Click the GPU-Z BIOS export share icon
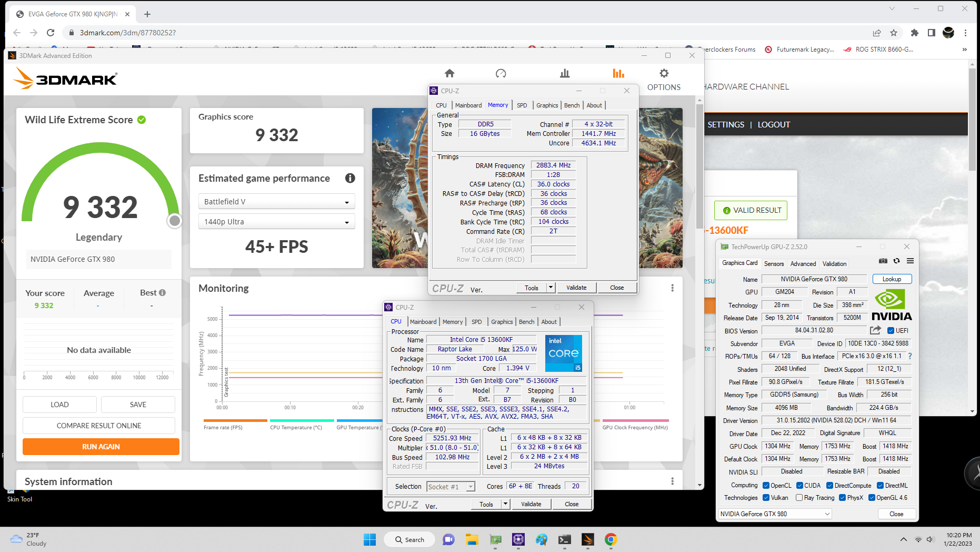 875,330
